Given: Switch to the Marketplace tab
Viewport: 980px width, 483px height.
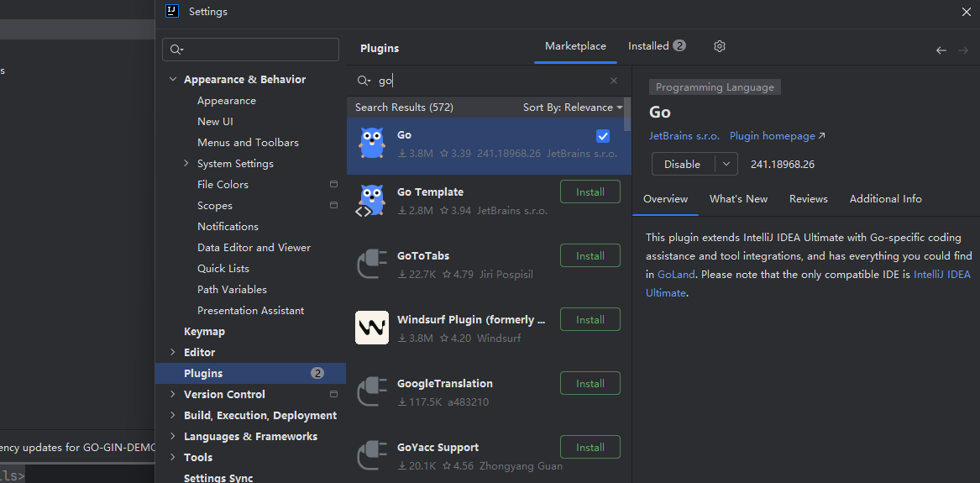Looking at the screenshot, I should pyautogui.click(x=575, y=46).
